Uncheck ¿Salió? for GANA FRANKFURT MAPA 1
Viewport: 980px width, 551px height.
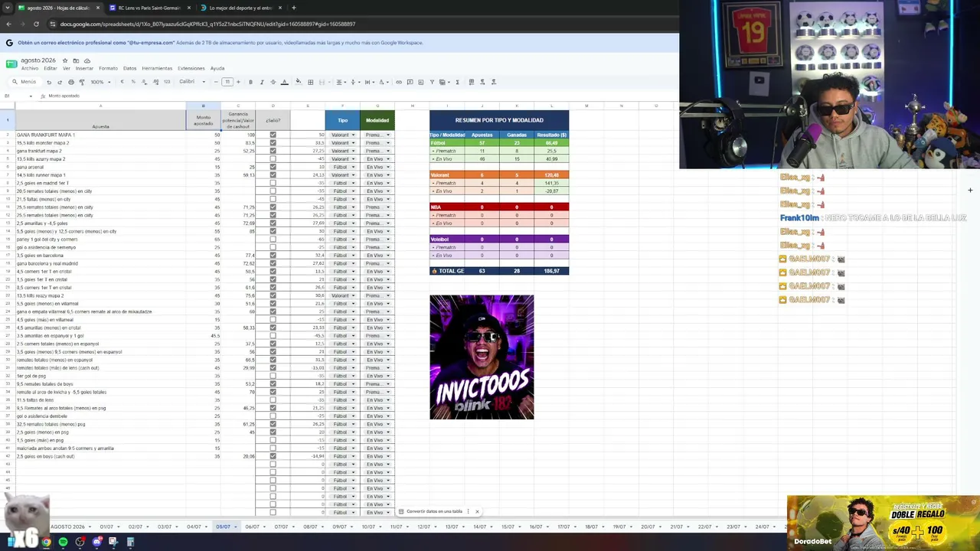click(273, 135)
